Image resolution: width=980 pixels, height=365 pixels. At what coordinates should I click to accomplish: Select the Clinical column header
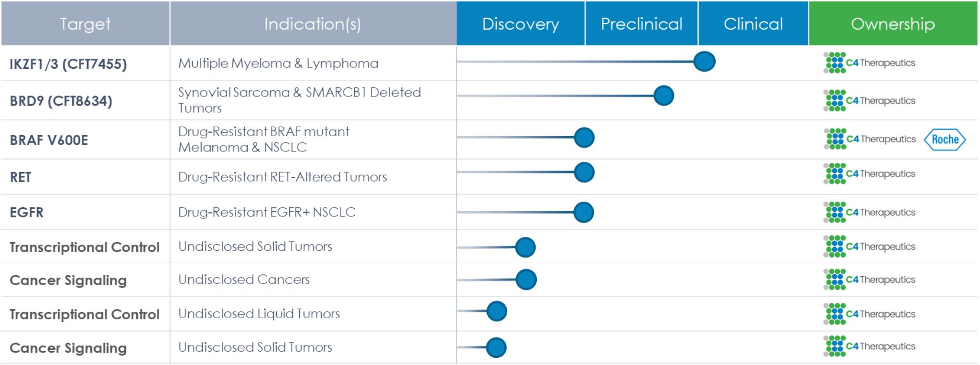[753, 24]
